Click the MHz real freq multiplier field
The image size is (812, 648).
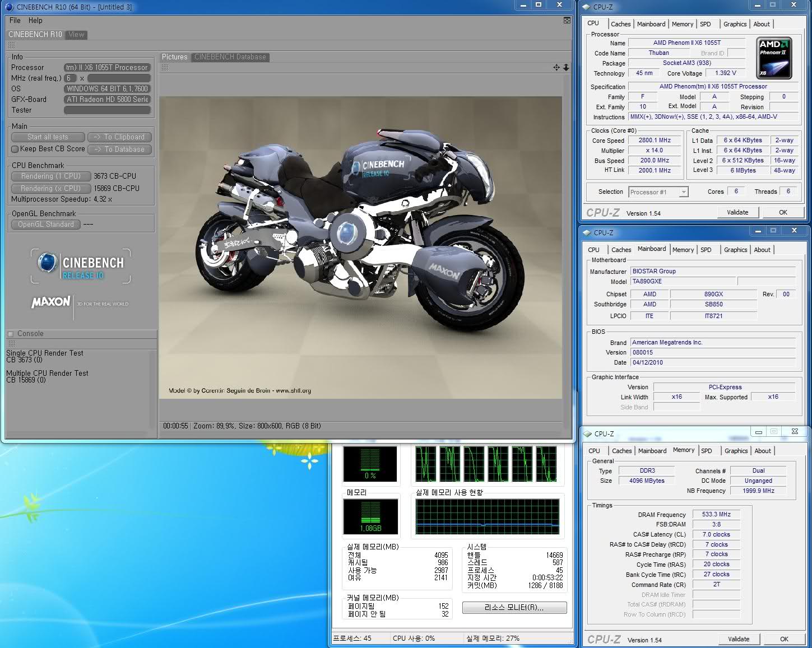70,78
